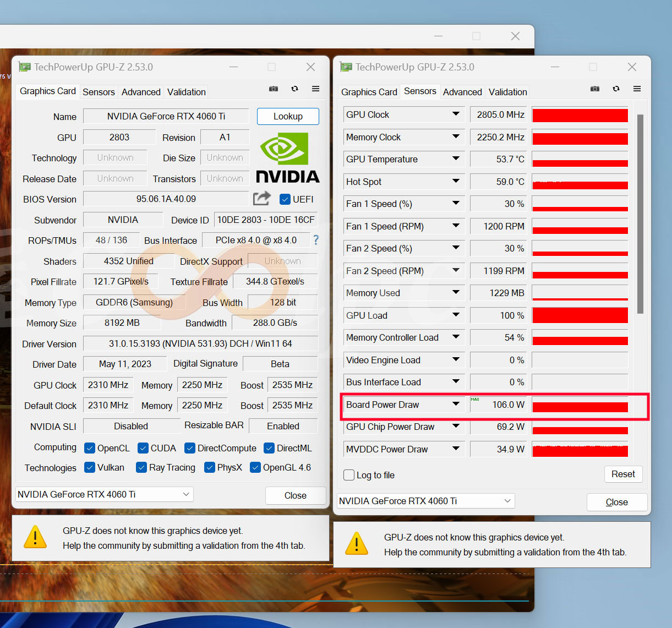Toggle the OpenGL 4.6 checkbox
672x628 pixels.
[255, 467]
